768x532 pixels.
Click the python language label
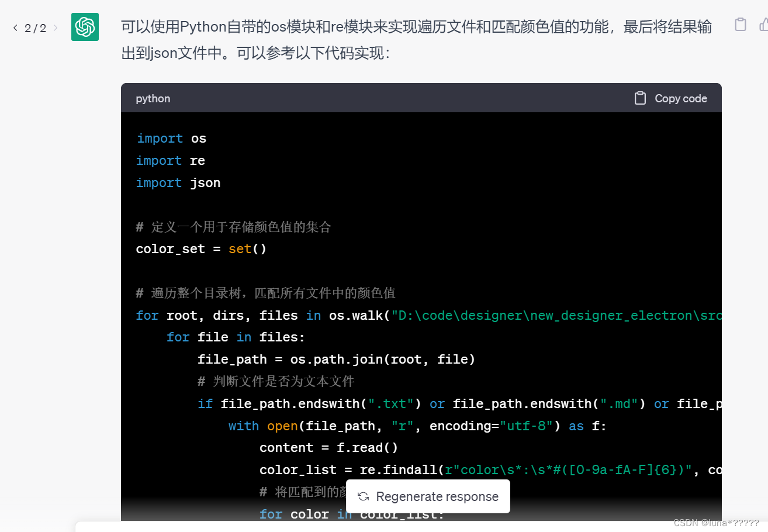pyautogui.click(x=153, y=98)
